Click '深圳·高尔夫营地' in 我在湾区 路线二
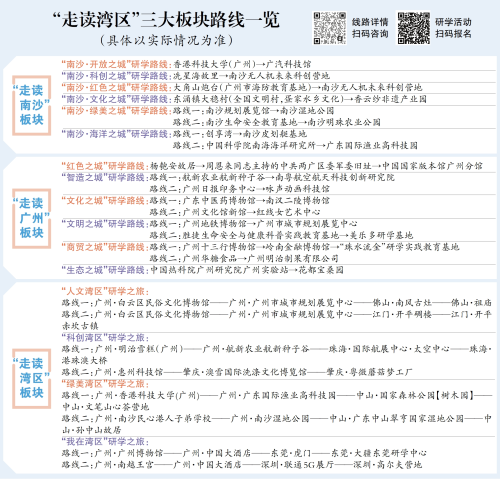Screen dimensions: 500x479 (388, 465)
